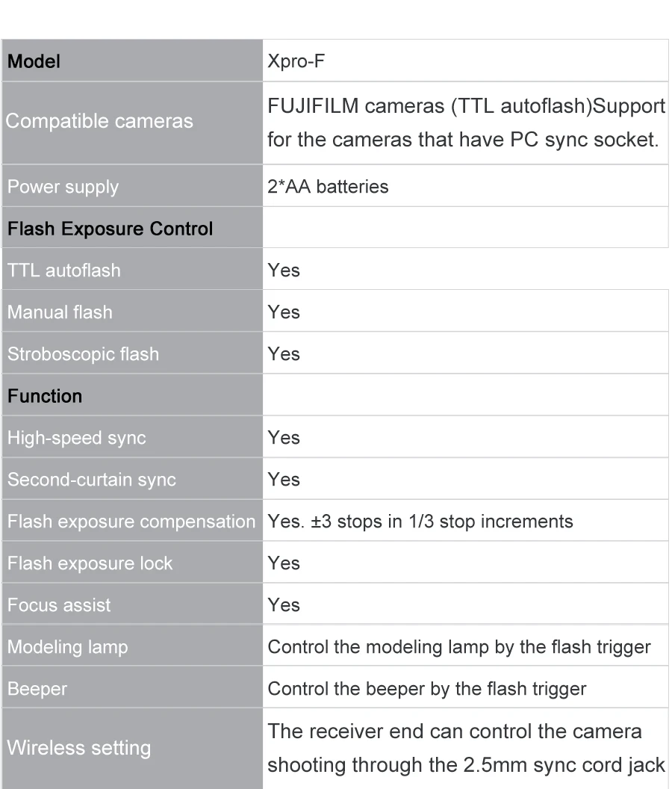Select the 2*AA batteries value
The height and width of the screenshot is (789, 672).
[x=328, y=187]
